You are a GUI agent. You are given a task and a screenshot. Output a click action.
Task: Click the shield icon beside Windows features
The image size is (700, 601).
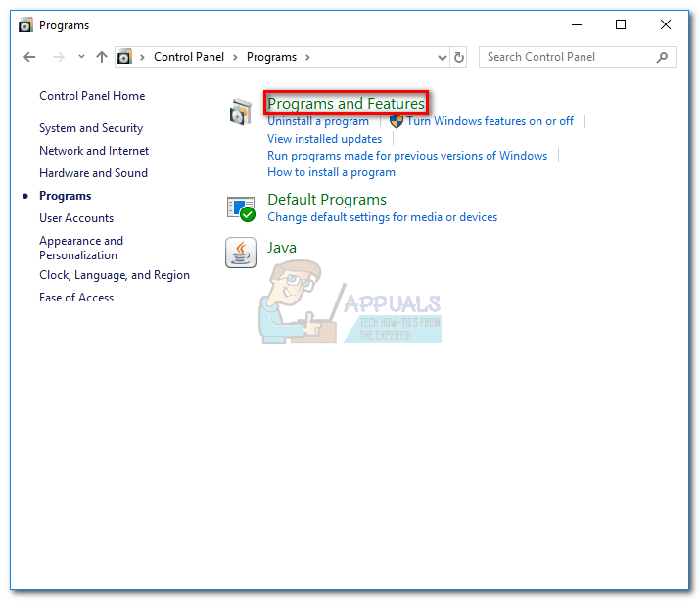tap(396, 121)
